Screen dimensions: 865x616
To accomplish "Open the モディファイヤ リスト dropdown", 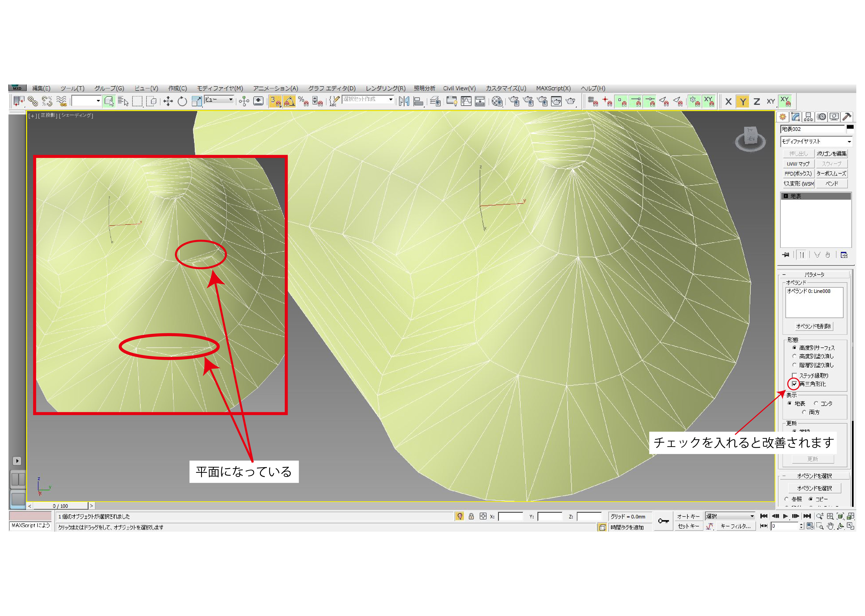I will (816, 142).
